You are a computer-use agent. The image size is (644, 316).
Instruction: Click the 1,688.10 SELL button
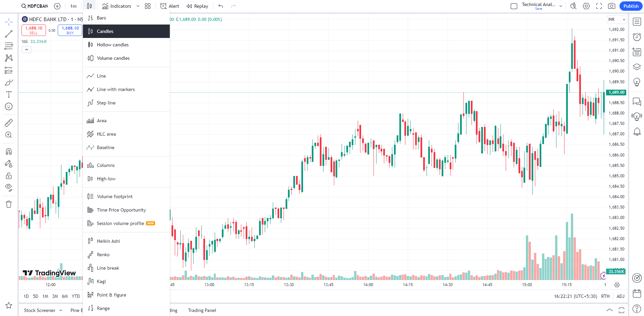34,30
